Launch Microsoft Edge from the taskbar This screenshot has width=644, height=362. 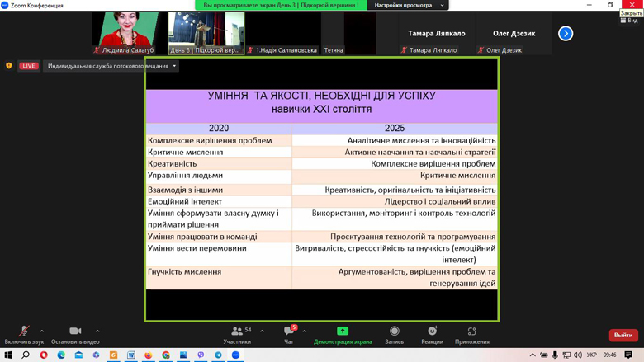(61, 355)
